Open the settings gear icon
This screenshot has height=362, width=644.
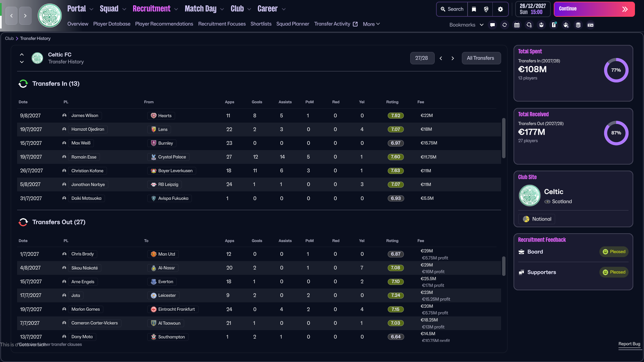click(x=500, y=9)
